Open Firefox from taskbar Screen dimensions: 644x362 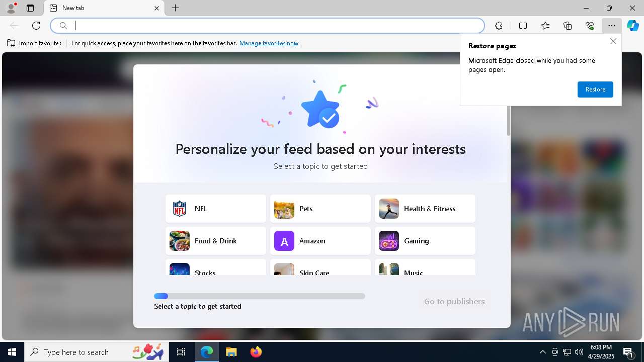point(256,352)
